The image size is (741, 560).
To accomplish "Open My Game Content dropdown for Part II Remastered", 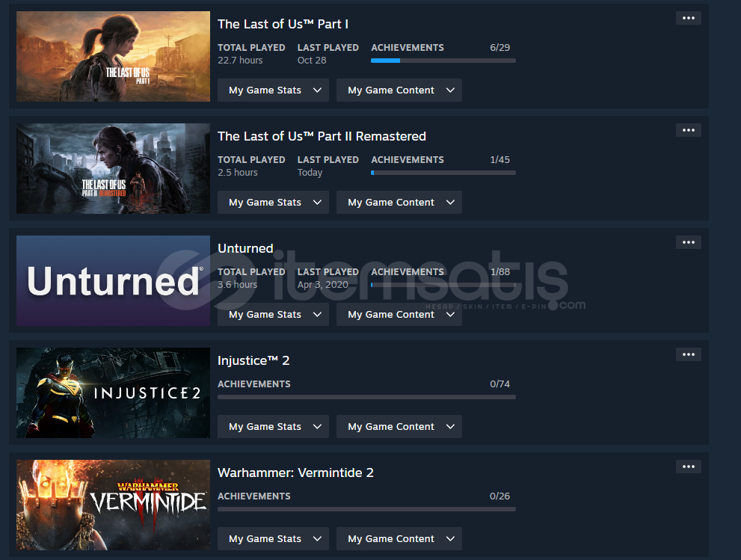I will pos(399,203).
